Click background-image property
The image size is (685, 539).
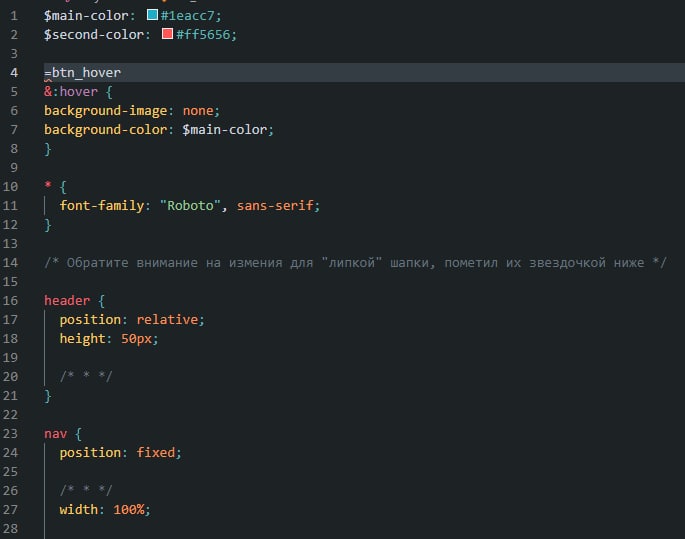tap(105, 111)
